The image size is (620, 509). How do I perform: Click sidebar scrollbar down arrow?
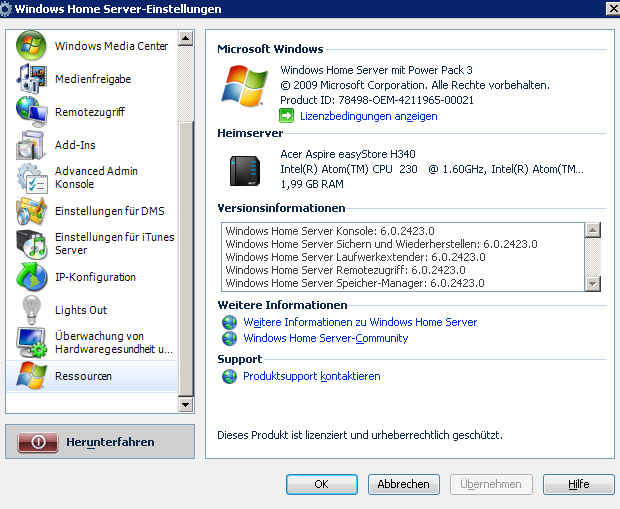point(185,405)
